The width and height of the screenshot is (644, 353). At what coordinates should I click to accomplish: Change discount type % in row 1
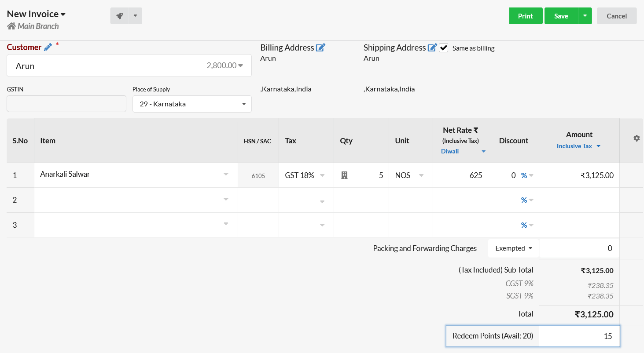click(527, 175)
